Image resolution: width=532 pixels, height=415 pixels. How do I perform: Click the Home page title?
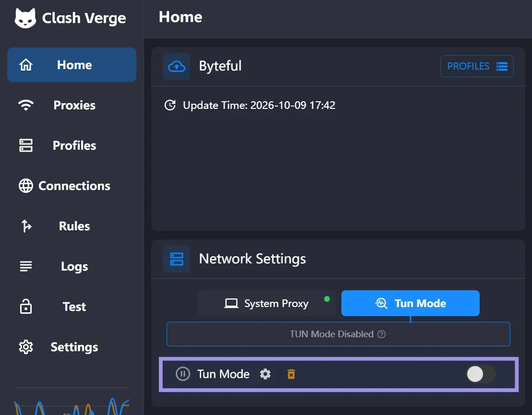click(x=181, y=17)
